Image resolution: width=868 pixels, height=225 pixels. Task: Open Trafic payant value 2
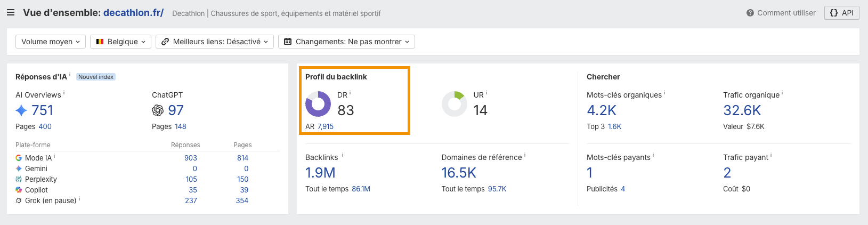727,173
